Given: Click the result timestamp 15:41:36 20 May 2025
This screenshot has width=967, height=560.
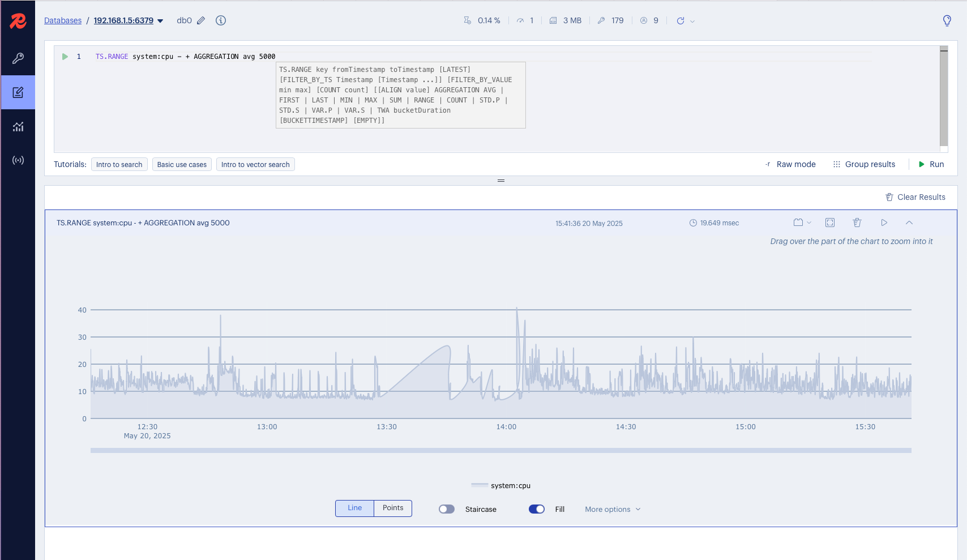Looking at the screenshot, I should [589, 223].
